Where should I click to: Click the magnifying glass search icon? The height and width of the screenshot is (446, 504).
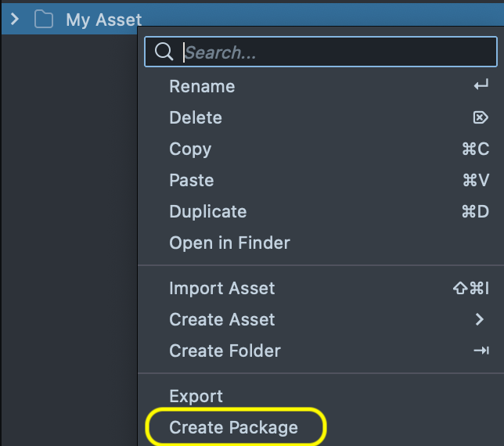164,52
